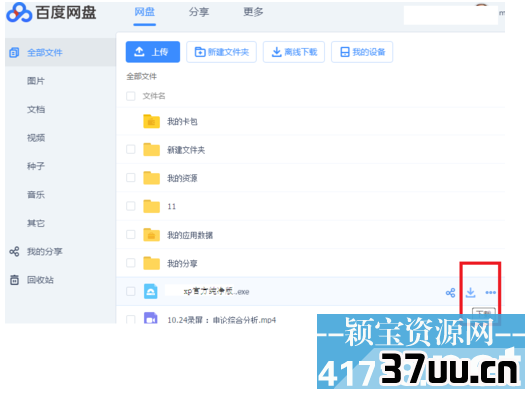Open the 网盘 tab
Image resolution: width=530 pixels, height=394 pixels.
(x=145, y=12)
